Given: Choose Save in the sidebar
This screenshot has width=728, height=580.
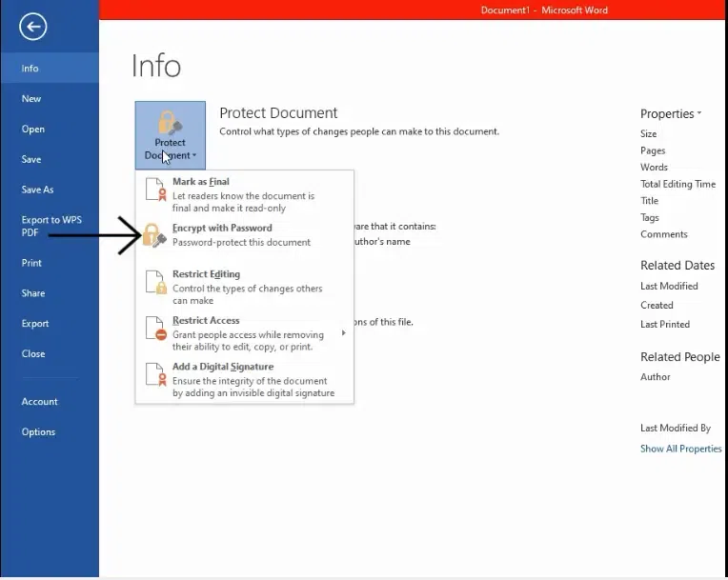Looking at the screenshot, I should [50, 160].
